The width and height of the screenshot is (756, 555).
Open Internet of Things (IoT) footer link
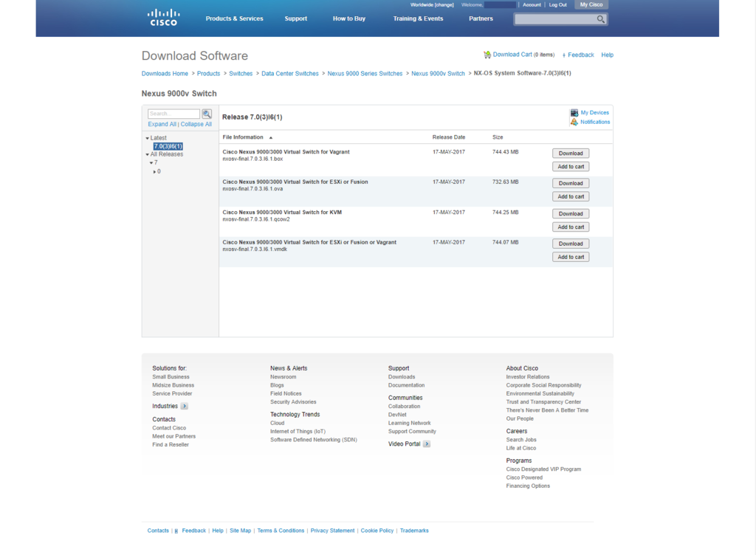[x=298, y=432]
